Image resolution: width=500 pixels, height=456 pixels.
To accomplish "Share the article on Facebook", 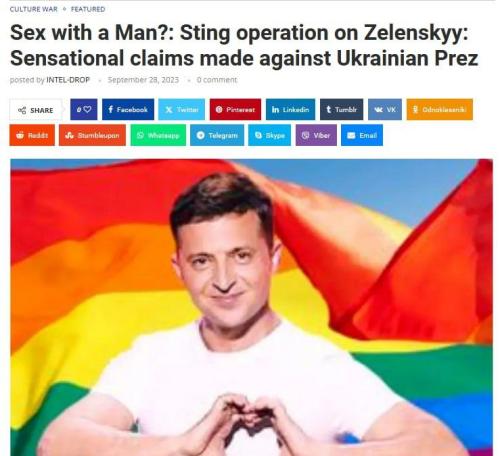I will coord(128,109).
